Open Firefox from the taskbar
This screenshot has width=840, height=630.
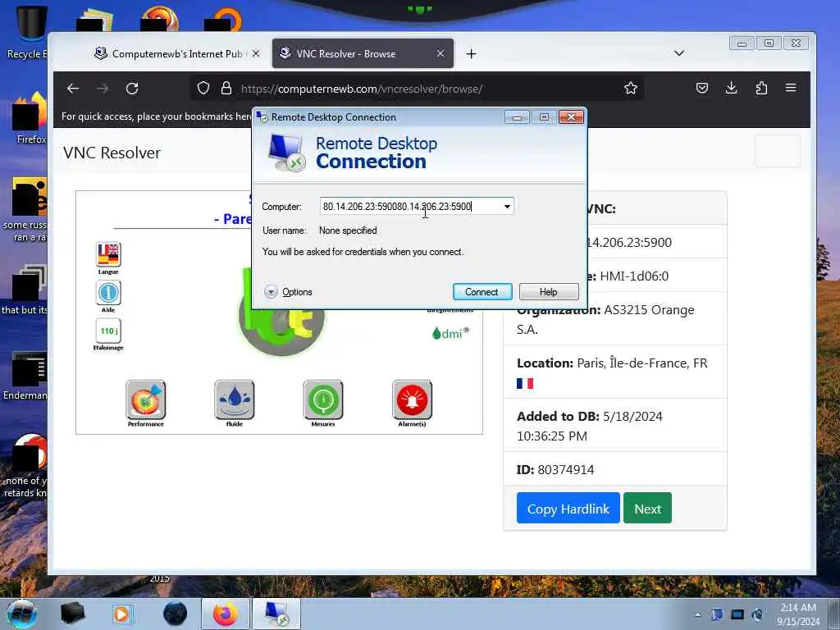pos(225,614)
